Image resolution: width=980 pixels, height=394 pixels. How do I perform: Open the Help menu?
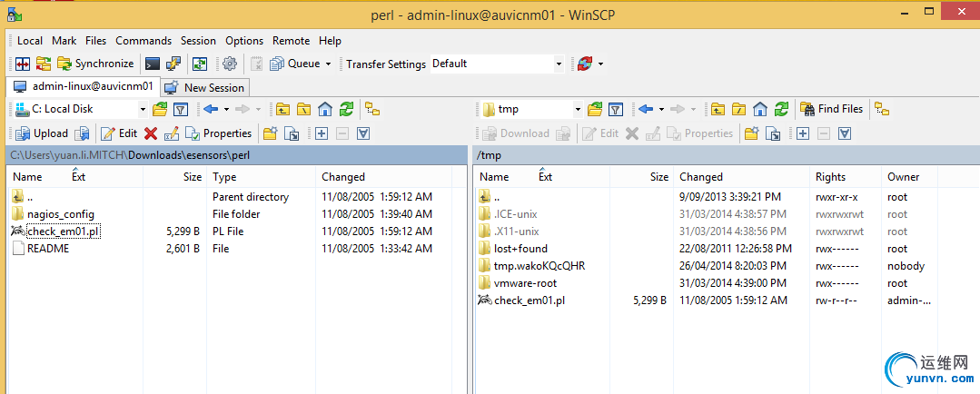click(330, 41)
